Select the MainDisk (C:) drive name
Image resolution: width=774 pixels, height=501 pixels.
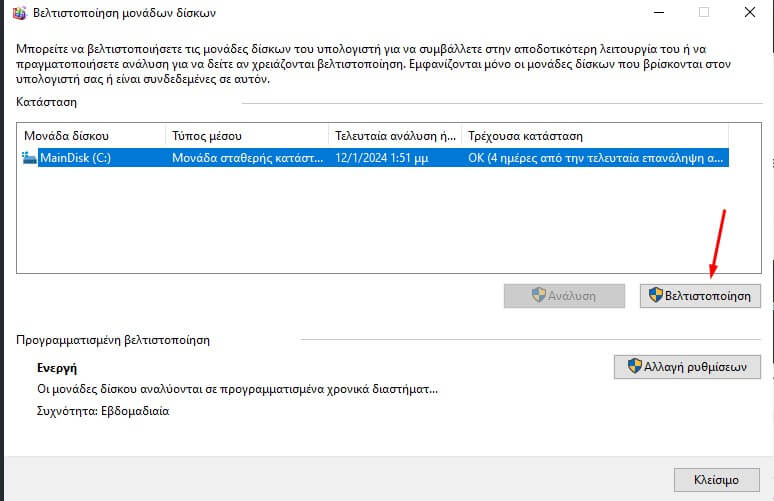coord(74,158)
